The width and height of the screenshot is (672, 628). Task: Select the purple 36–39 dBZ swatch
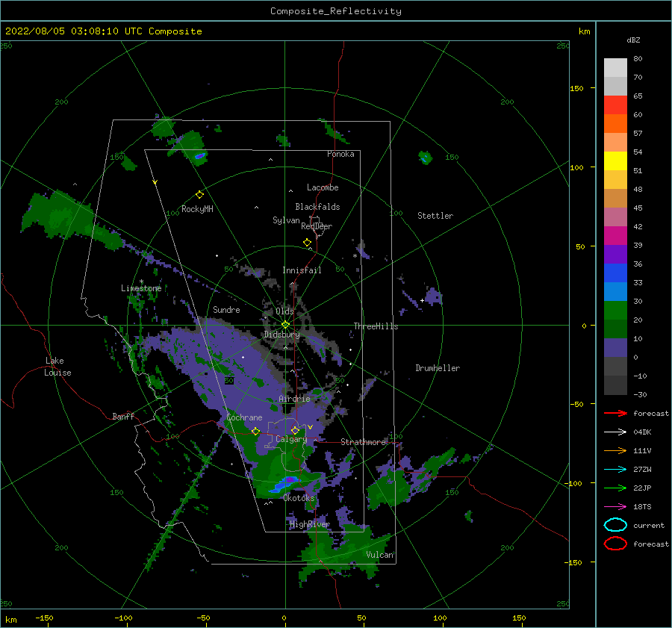coord(615,255)
